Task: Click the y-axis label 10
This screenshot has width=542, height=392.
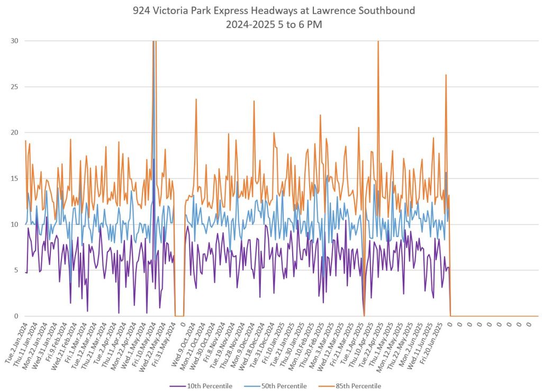Action: (14, 224)
